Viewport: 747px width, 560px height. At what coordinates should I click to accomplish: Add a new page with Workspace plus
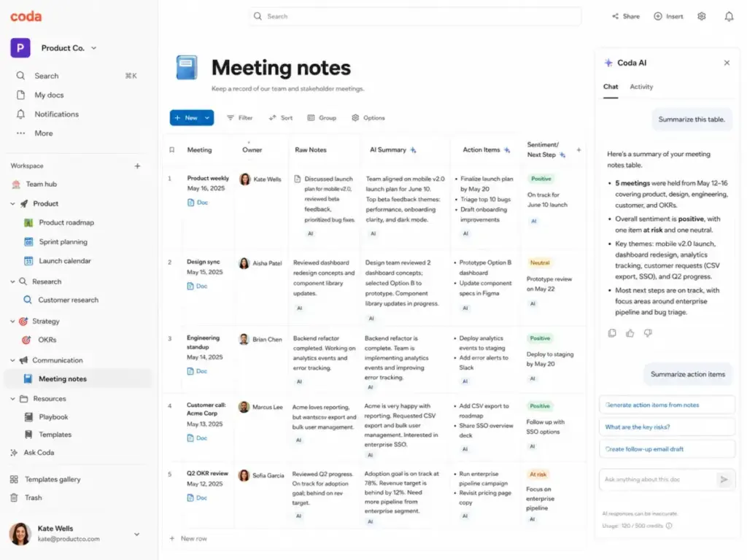tap(137, 166)
